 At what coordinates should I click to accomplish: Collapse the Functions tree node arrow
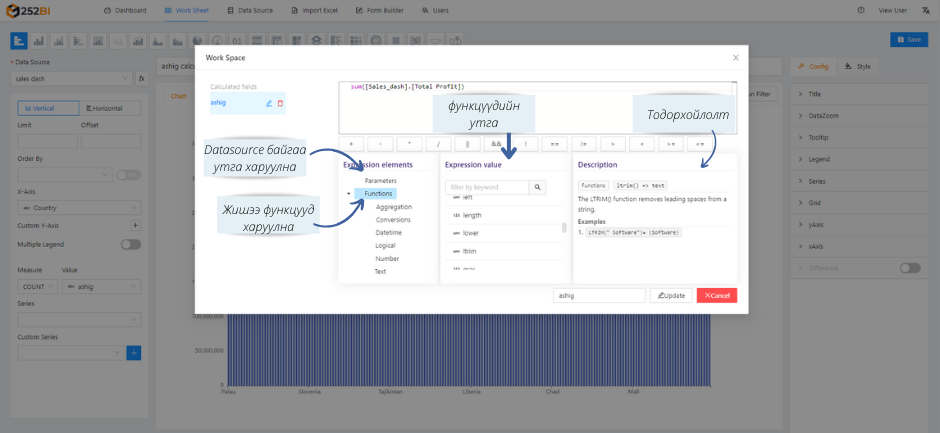(x=348, y=193)
